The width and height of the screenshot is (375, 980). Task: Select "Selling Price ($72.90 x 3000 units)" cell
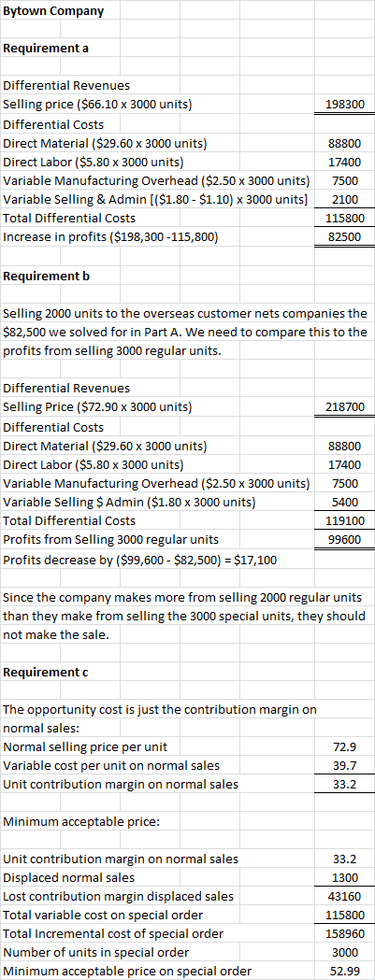(97, 407)
